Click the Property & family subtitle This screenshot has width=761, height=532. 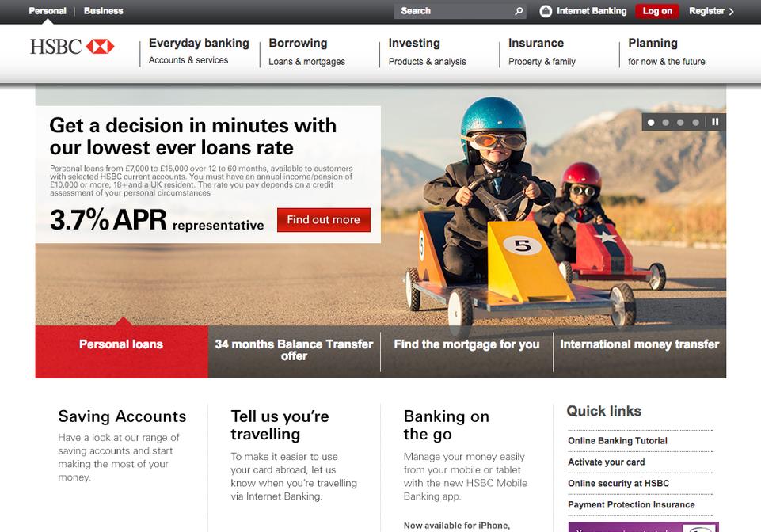(542, 62)
